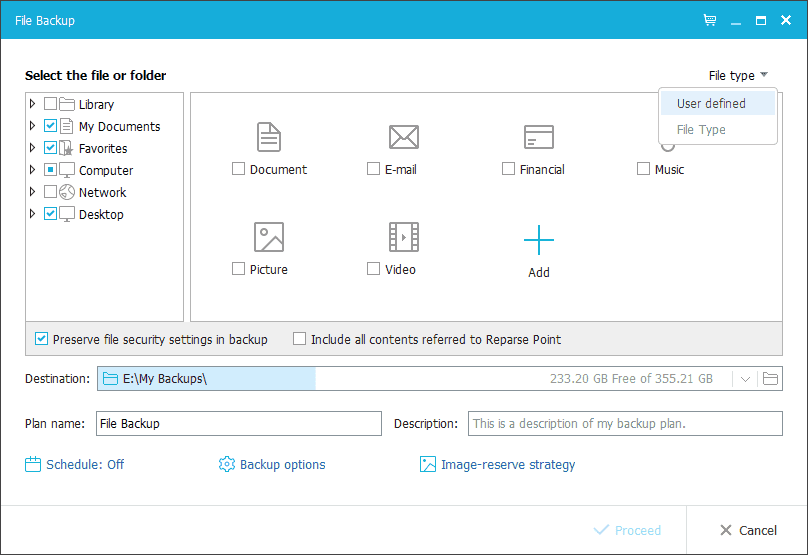Viewport: 808px width, 555px height.
Task: Click the Proceed button
Action: [x=627, y=530]
